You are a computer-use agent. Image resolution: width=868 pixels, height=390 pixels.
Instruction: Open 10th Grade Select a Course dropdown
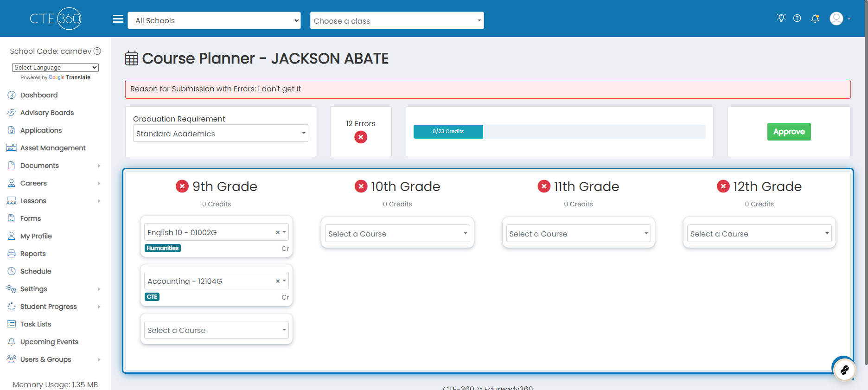coord(397,233)
